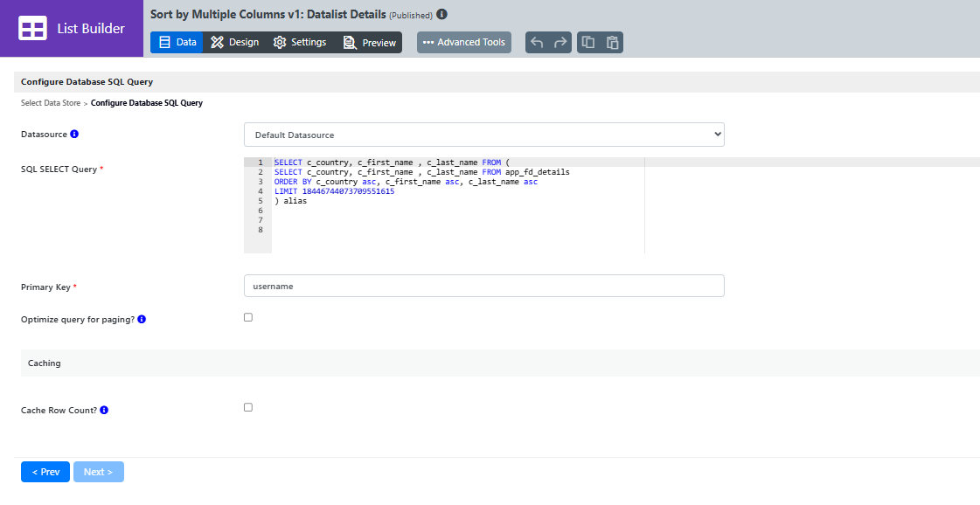Click the paste clipboard icon
This screenshot has height=505, width=980.
pyautogui.click(x=613, y=43)
